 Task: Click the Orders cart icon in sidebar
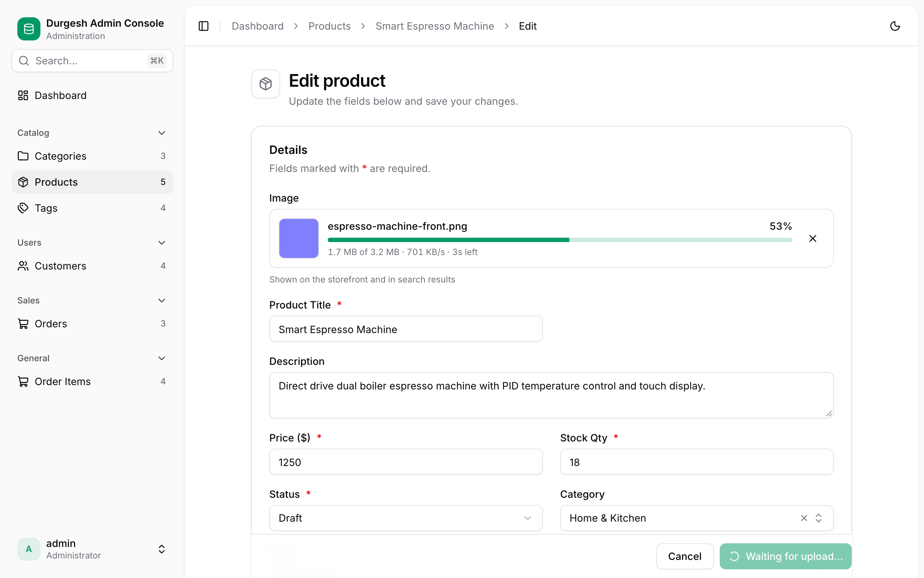pyautogui.click(x=23, y=324)
